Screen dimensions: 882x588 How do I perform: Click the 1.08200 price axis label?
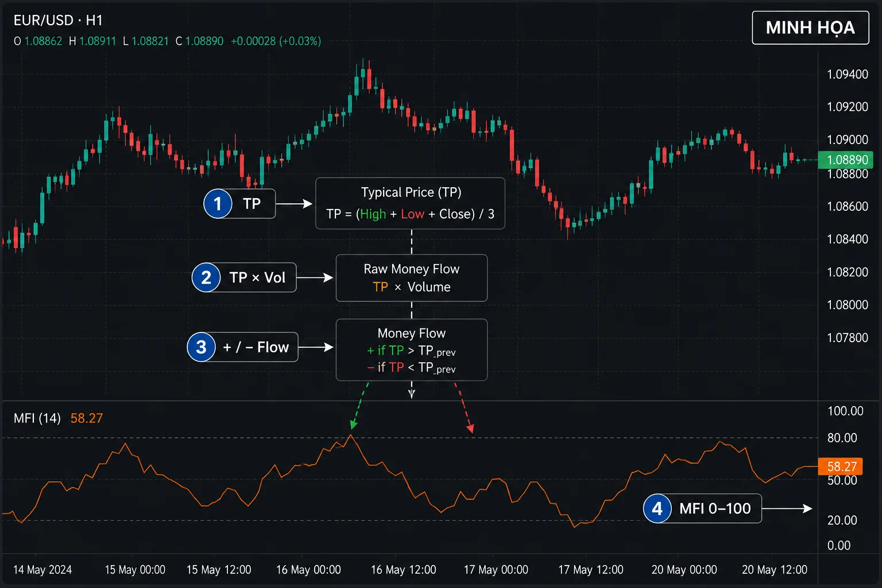[x=848, y=272]
